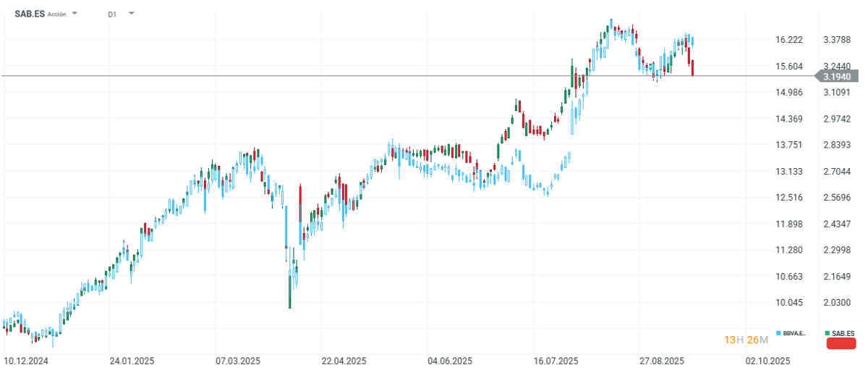The width and height of the screenshot is (868, 373).
Task: Click the 16.222 price axis label
Action: click(x=788, y=40)
